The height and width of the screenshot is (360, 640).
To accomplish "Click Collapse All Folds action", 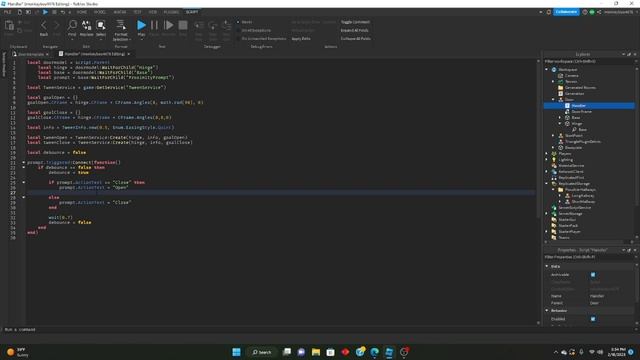I will tap(356, 38).
